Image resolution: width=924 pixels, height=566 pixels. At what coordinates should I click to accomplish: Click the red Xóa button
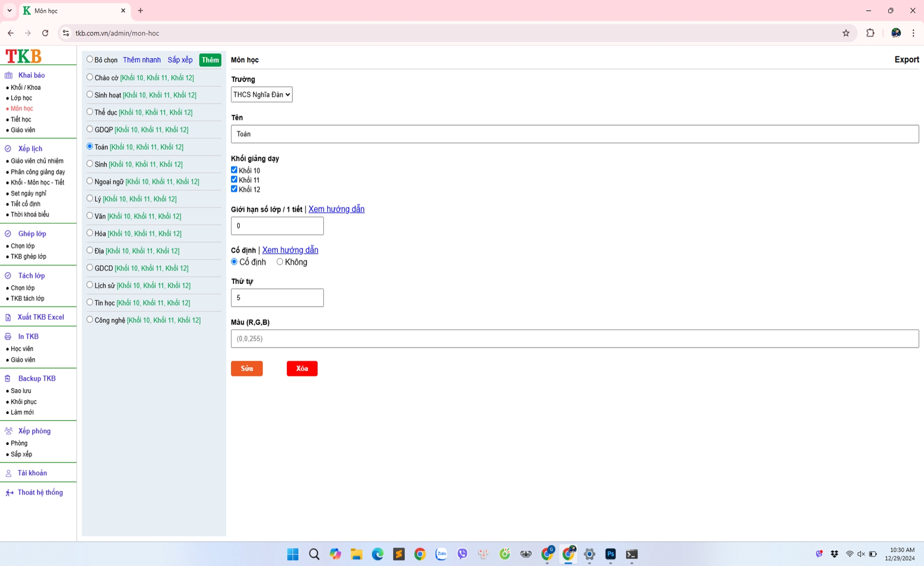click(x=302, y=369)
